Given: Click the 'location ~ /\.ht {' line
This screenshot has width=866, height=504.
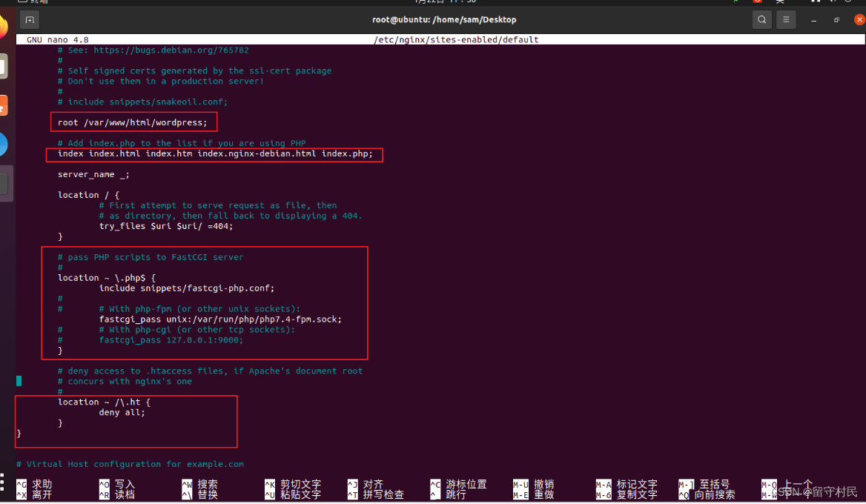Looking at the screenshot, I should point(104,402).
